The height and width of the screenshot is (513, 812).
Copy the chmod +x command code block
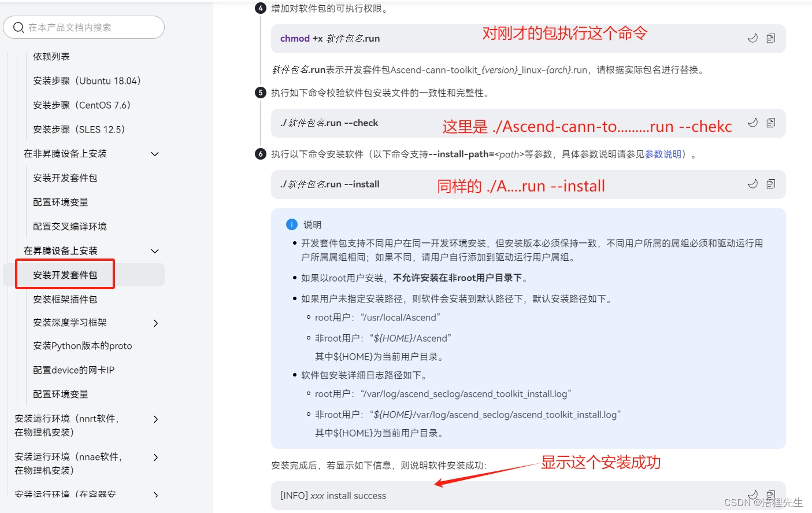(x=770, y=38)
